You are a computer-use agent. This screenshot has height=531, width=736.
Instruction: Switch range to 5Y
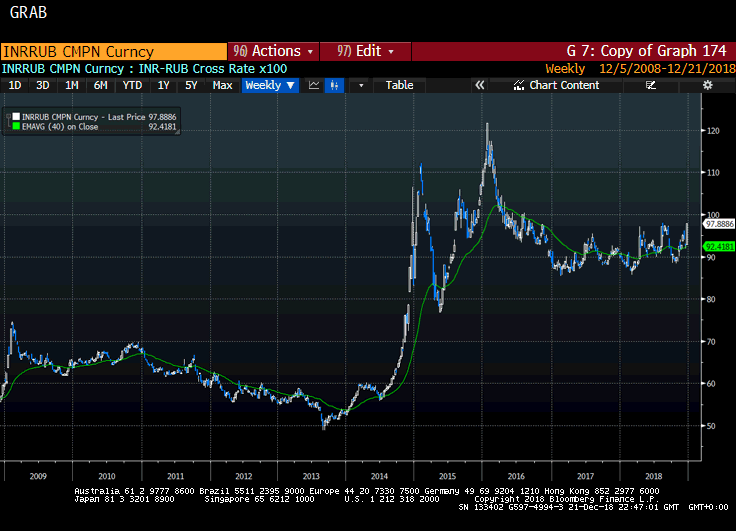191,86
